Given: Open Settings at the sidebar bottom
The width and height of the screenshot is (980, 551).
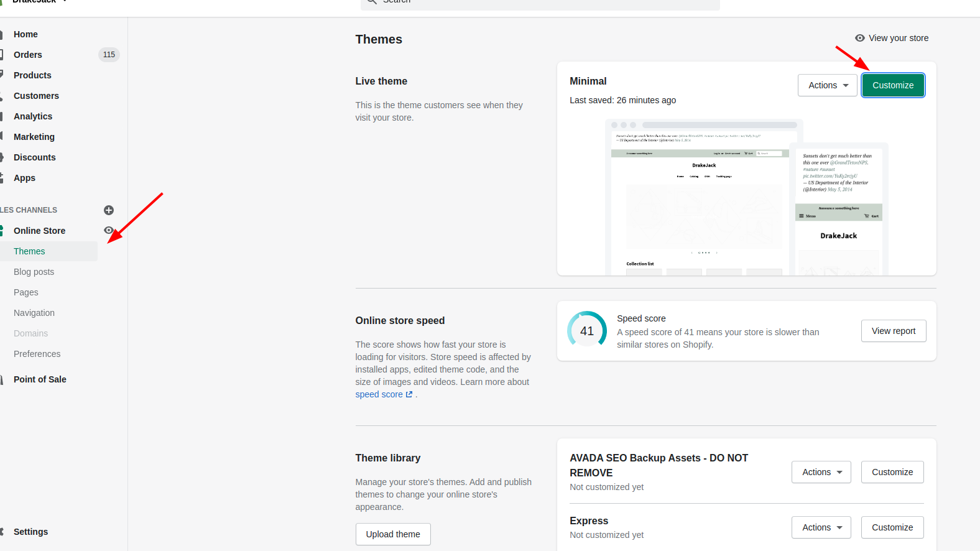Looking at the screenshot, I should pos(30,532).
